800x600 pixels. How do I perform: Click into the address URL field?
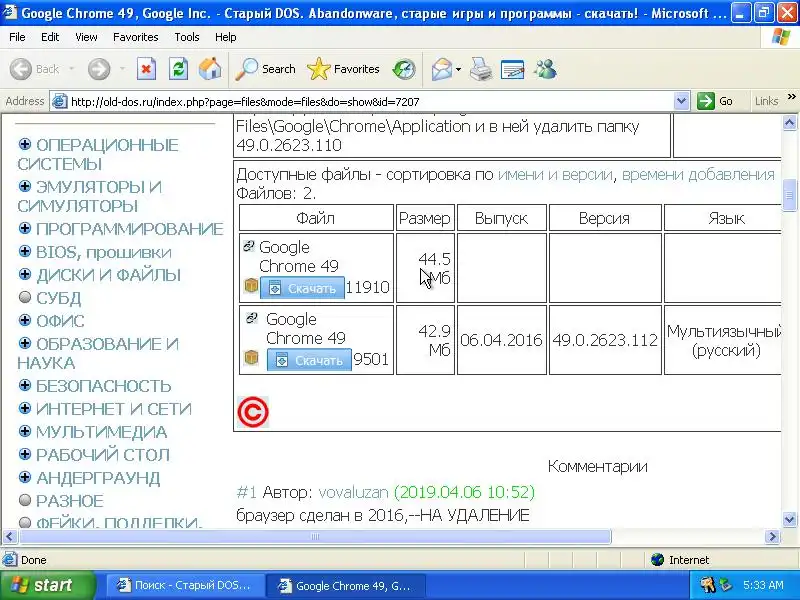tap(370, 102)
